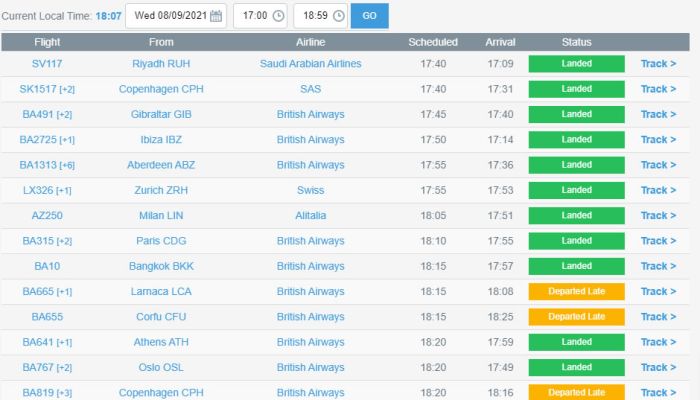The width and height of the screenshot is (700, 400).
Task: Open the Swiss airline link
Action: point(310,190)
